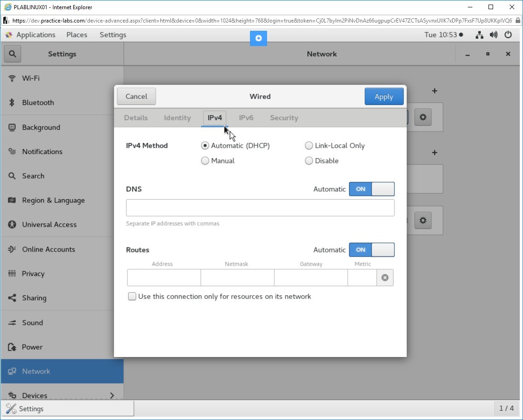Click the blue plus icon at top center
This screenshot has height=420, width=523.
(x=258, y=38)
